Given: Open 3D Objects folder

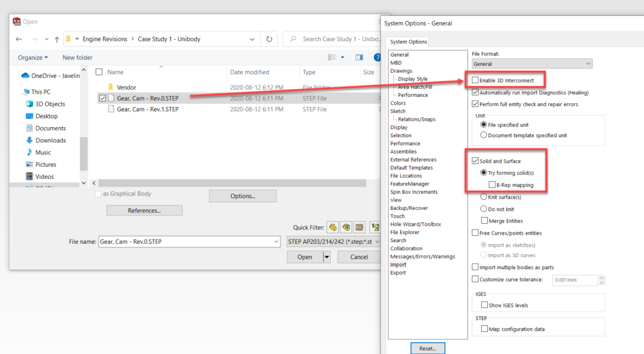Looking at the screenshot, I should (45, 104).
